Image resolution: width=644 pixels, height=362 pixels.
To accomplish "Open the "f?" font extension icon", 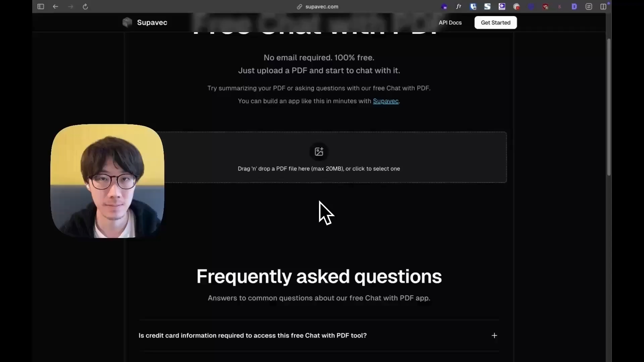I will [459, 6].
